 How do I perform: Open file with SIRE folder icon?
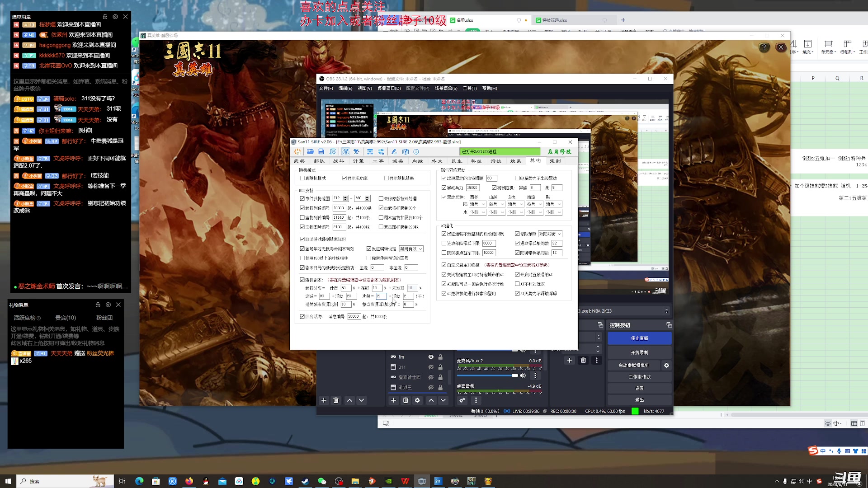click(x=310, y=152)
